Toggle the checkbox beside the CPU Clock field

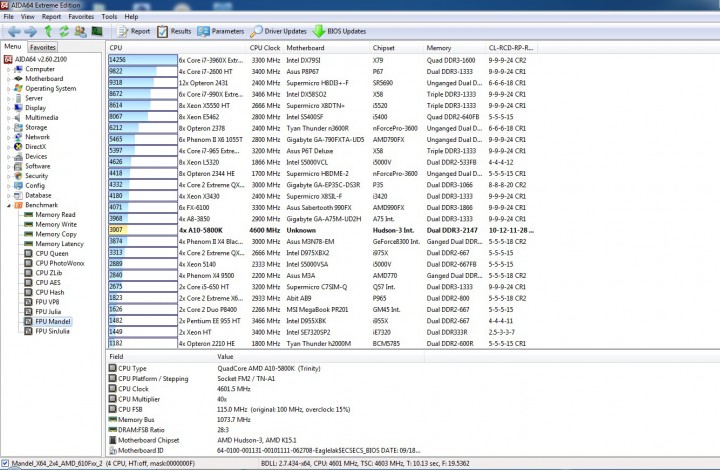(x=112, y=388)
